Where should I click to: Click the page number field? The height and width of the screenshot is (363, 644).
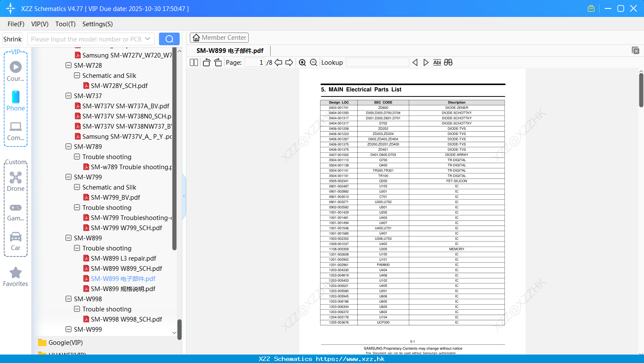(x=255, y=62)
